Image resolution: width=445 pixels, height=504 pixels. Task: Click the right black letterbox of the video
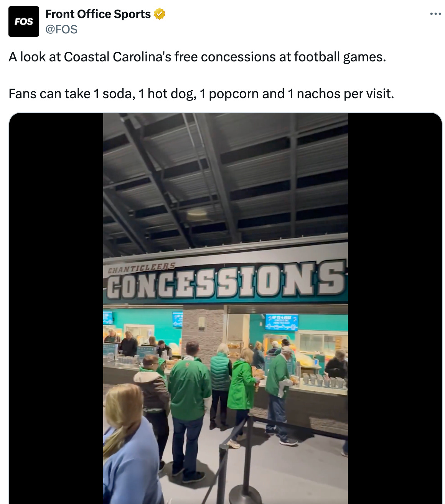(395, 308)
